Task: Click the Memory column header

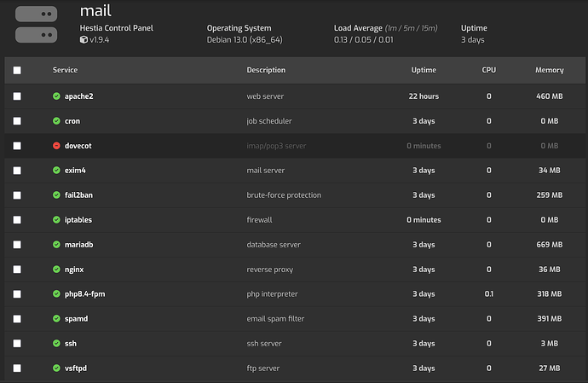Action: (x=549, y=70)
